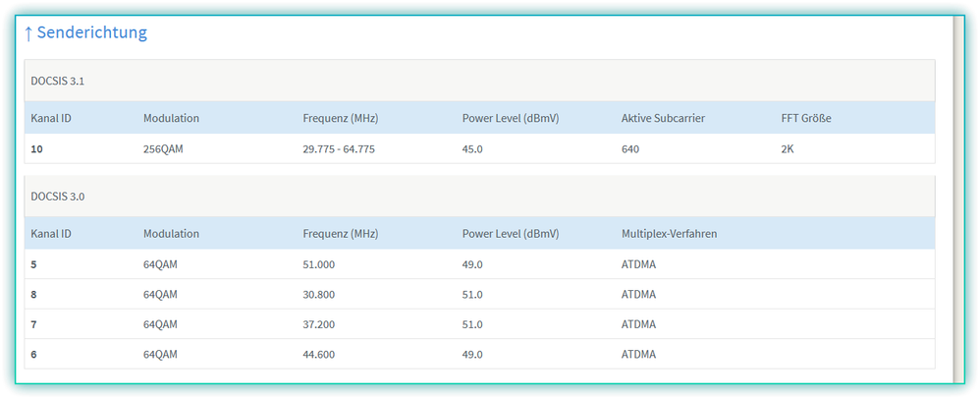
Task: Click the 30.800 frequency cell
Action: (319, 294)
